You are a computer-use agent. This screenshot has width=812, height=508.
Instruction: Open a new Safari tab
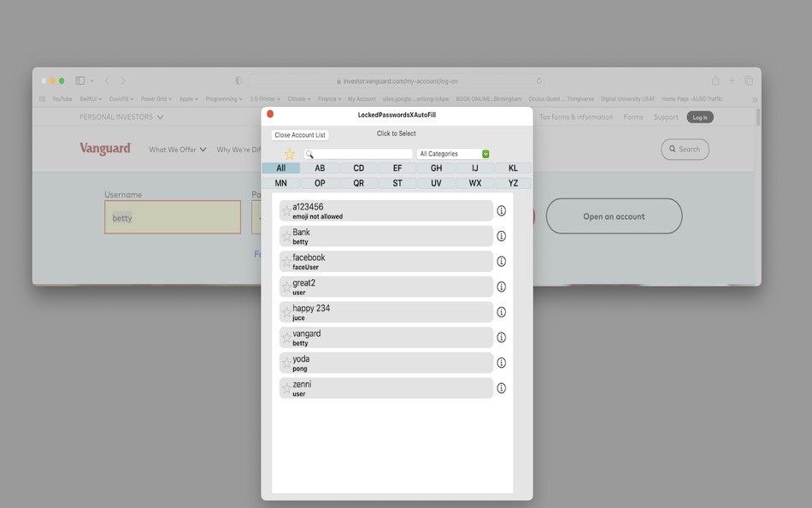[x=732, y=80]
